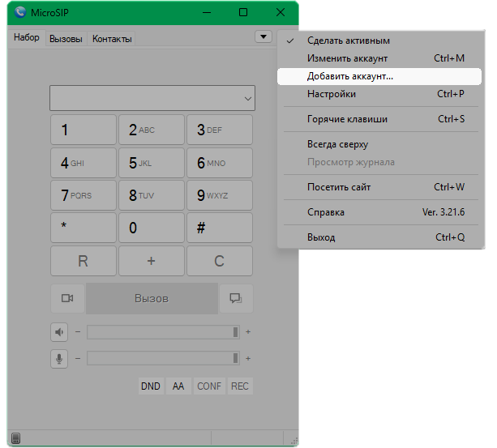Toggle AA auto-answer mode
Screen dimensions: 497x448
point(178,386)
